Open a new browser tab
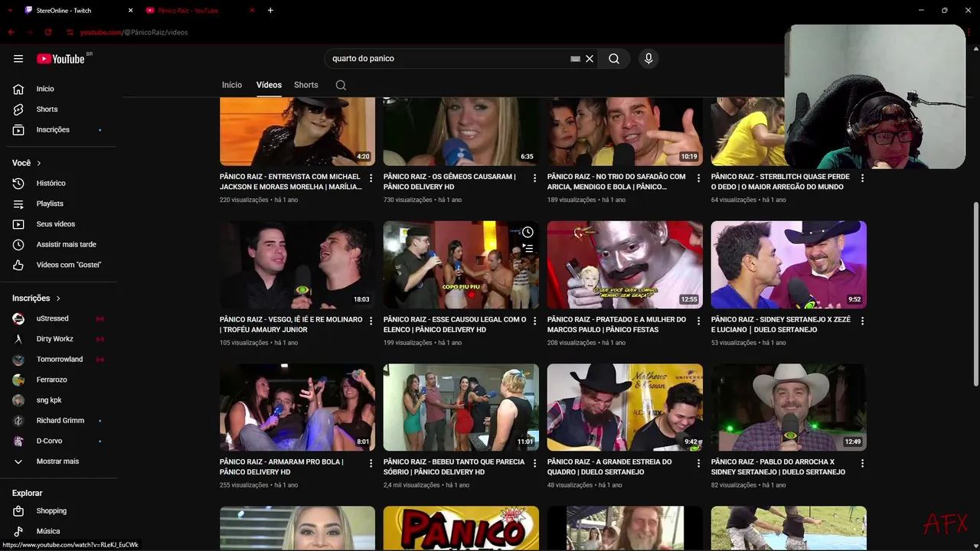Screen dimensions: 980x551 coord(270,11)
